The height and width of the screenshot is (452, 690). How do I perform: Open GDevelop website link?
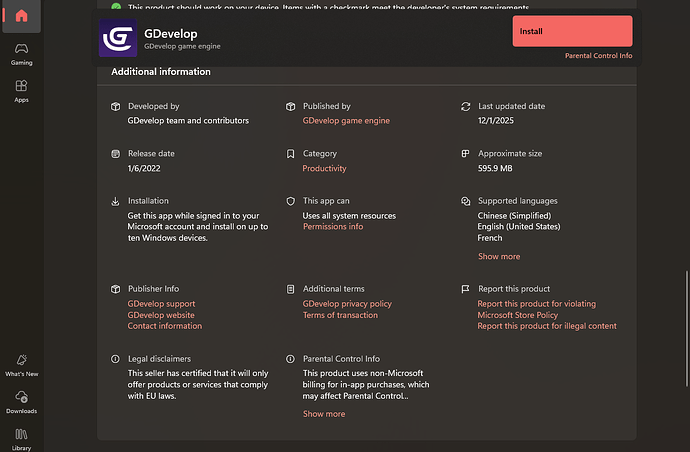(161, 315)
